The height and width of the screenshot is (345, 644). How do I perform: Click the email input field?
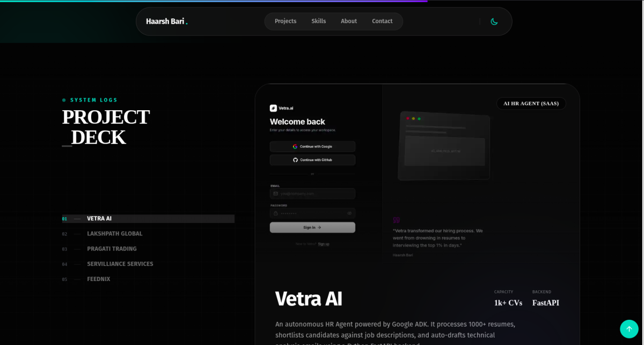[x=312, y=193]
